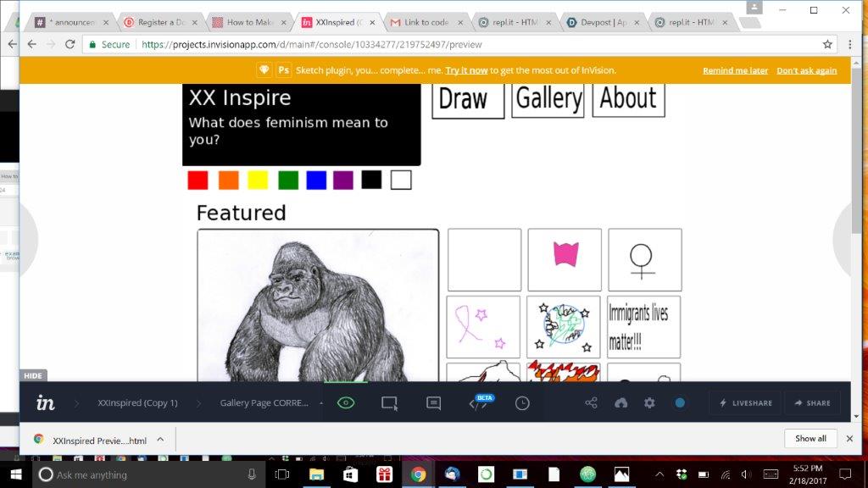Open Task View from taskbar
Image resolution: width=868 pixels, height=488 pixels.
(x=282, y=474)
